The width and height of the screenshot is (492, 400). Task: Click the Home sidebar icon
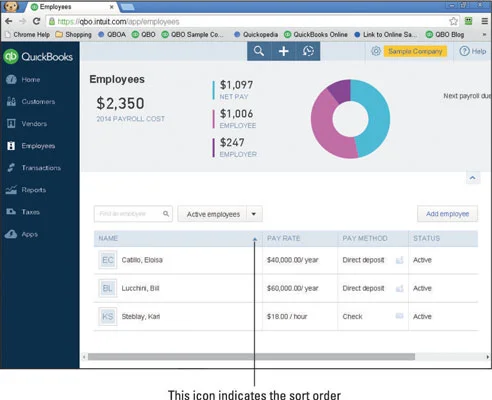click(11, 80)
